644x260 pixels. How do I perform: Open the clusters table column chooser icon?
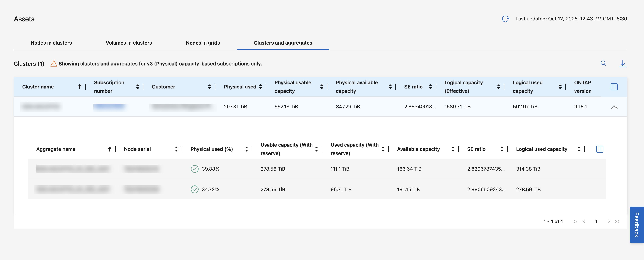(x=614, y=87)
